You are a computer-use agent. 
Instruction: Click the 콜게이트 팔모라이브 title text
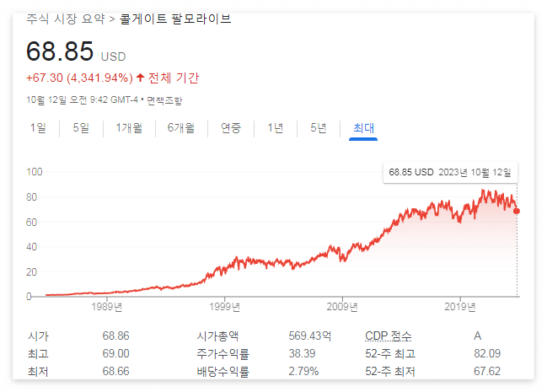tap(175, 19)
